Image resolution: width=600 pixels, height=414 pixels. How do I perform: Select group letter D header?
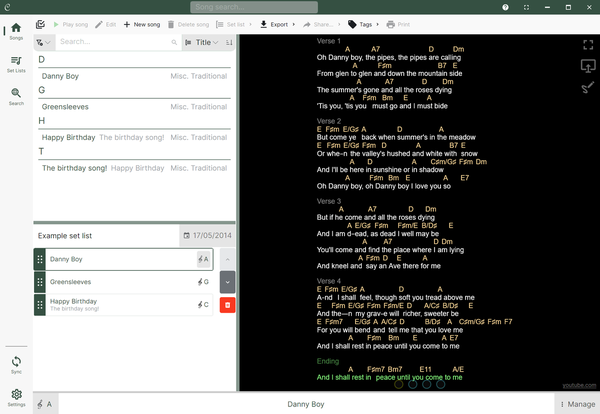pos(42,59)
